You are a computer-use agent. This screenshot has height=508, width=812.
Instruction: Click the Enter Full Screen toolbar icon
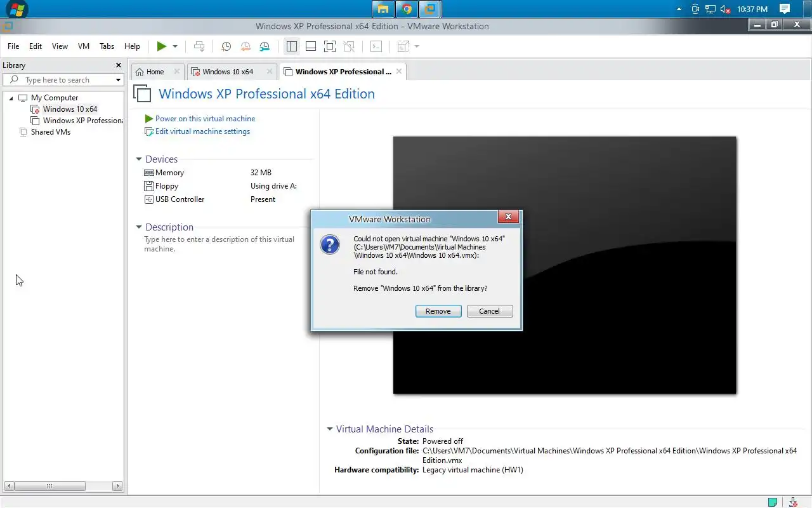click(329, 46)
